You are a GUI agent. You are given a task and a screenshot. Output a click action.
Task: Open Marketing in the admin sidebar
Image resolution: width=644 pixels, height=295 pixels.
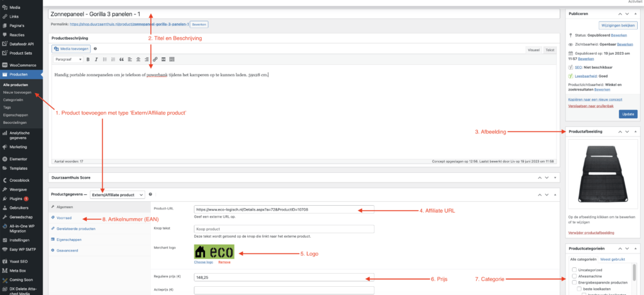18,147
